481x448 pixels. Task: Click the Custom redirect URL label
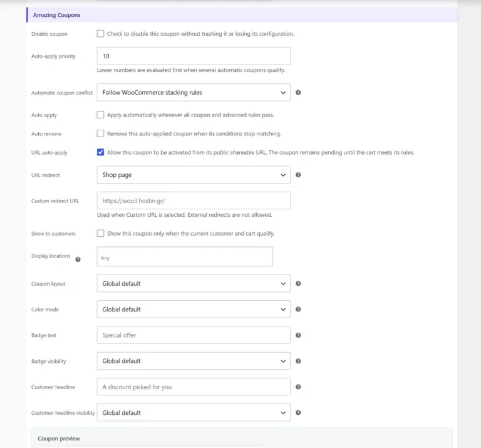[x=55, y=201]
